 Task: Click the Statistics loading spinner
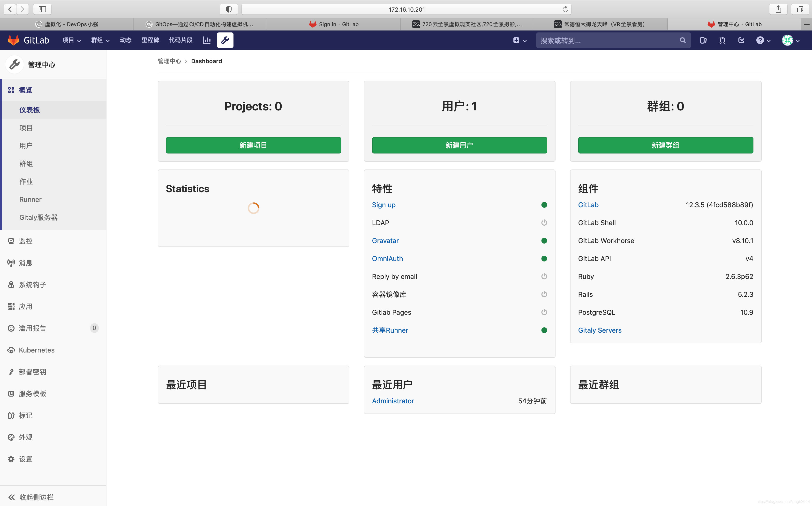coord(253,208)
